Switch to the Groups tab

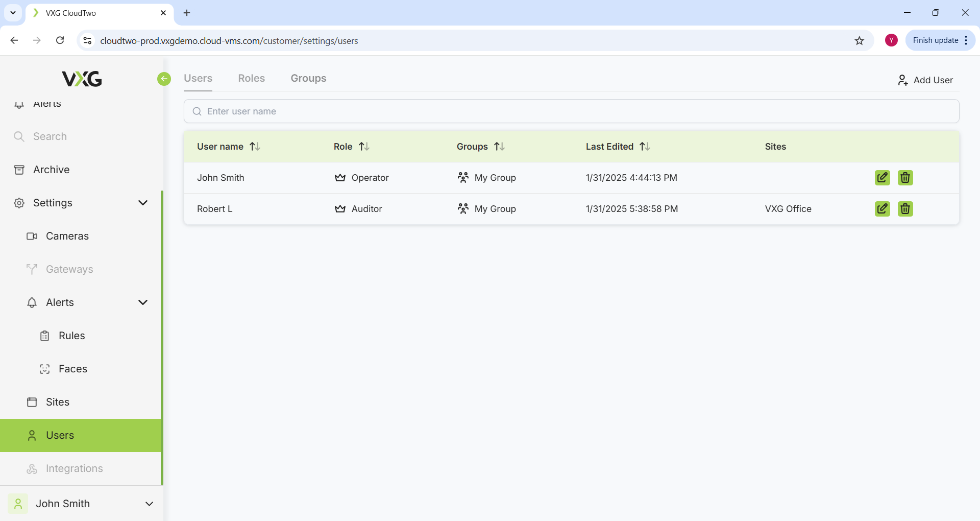[308, 78]
